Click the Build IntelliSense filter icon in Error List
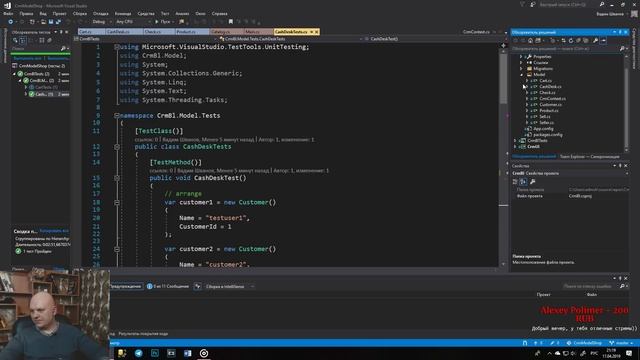The width and height of the screenshot is (640, 360). click(198, 287)
